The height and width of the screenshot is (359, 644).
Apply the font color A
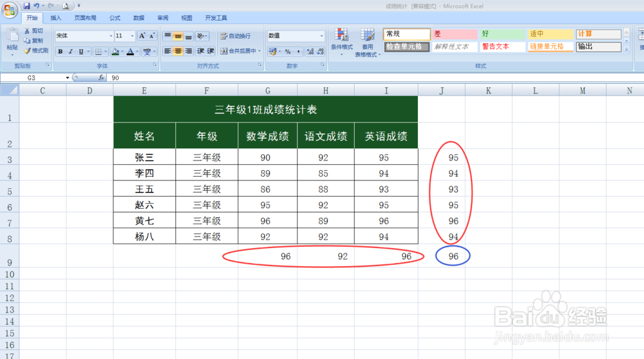click(130, 52)
